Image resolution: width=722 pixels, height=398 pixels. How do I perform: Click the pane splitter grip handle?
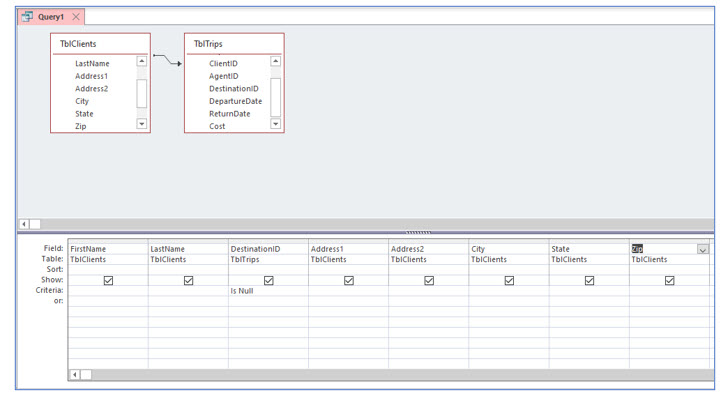click(418, 232)
